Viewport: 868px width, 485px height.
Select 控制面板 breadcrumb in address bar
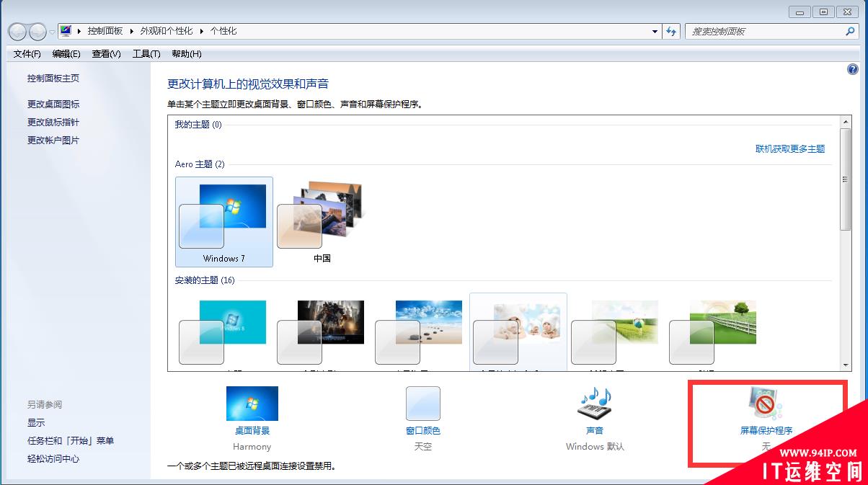tap(105, 31)
